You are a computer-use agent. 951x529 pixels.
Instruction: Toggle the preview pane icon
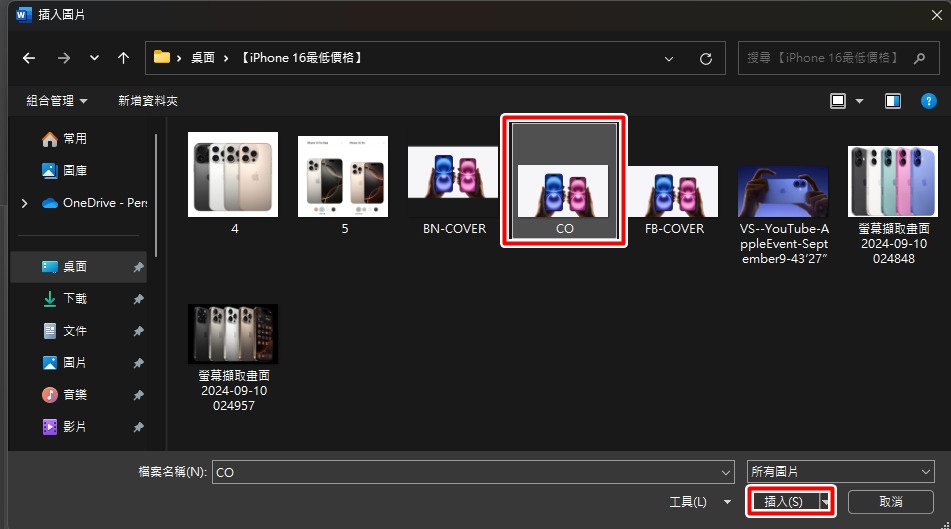coord(893,101)
